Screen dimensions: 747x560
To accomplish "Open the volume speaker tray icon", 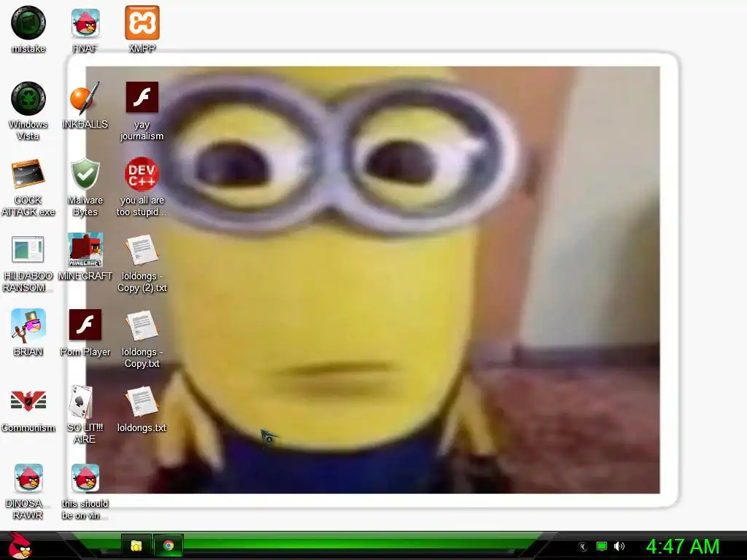I will 619,547.
